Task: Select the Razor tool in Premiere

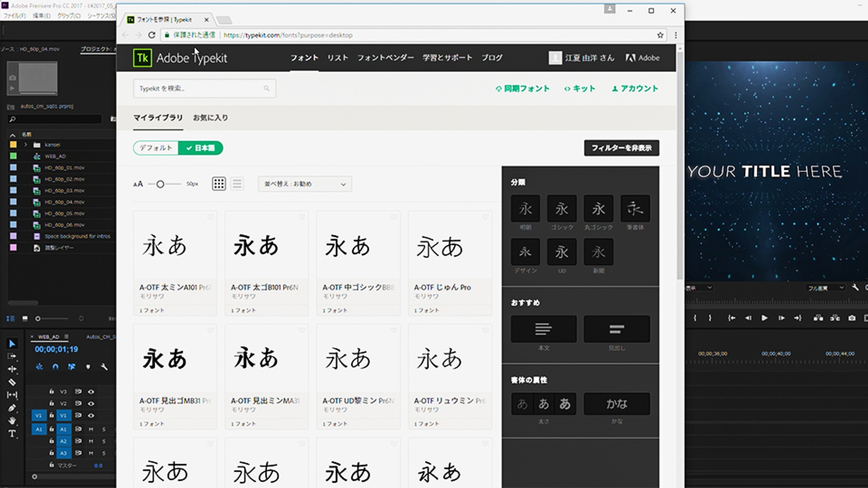Action: (x=12, y=382)
